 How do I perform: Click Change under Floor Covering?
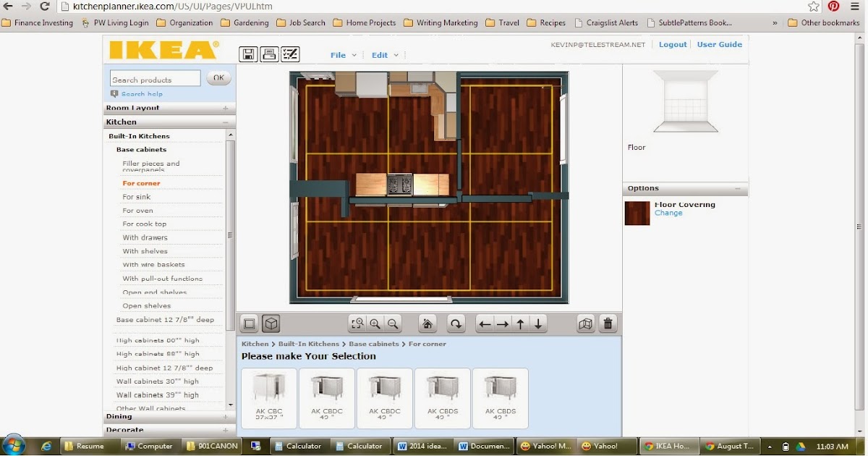(x=668, y=214)
